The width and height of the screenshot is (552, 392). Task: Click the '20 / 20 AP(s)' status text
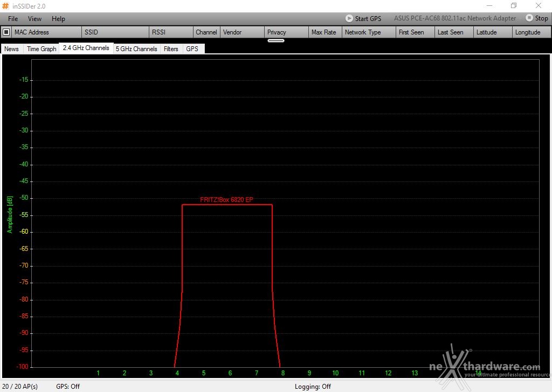(x=20, y=387)
